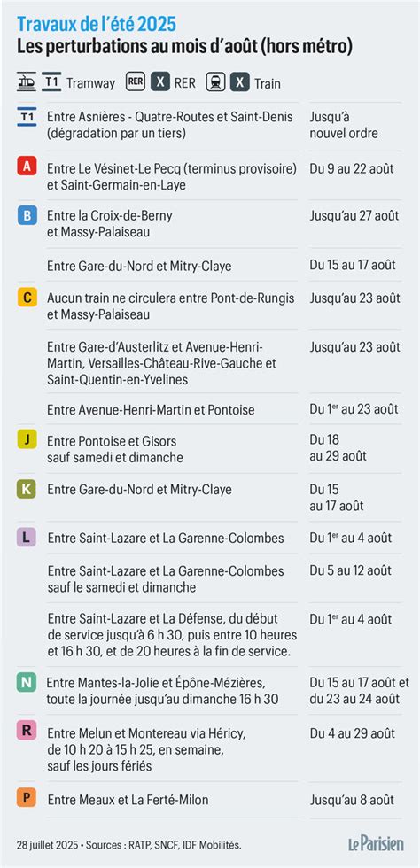
Task: Click the olive line K badge
Action: point(27,488)
